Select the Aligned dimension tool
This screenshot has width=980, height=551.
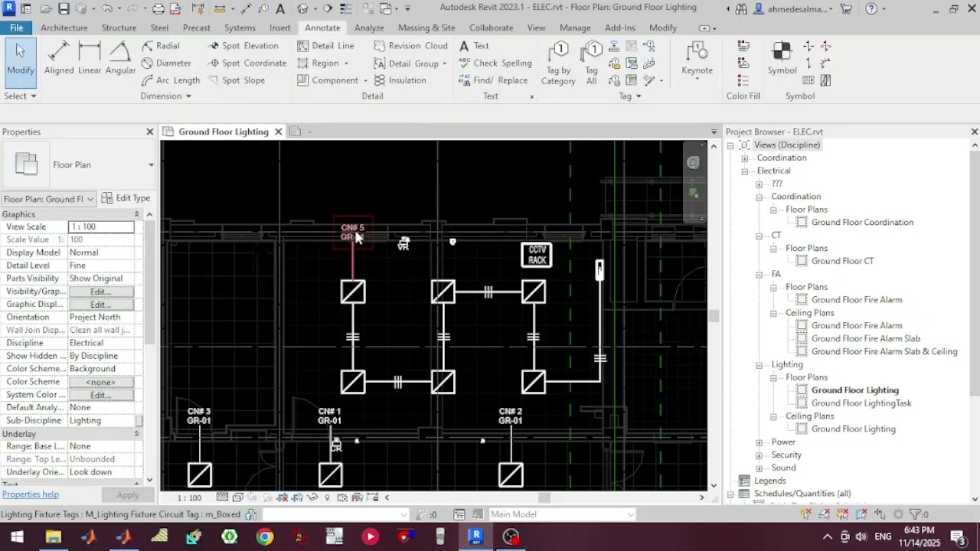(x=59, y=58)
